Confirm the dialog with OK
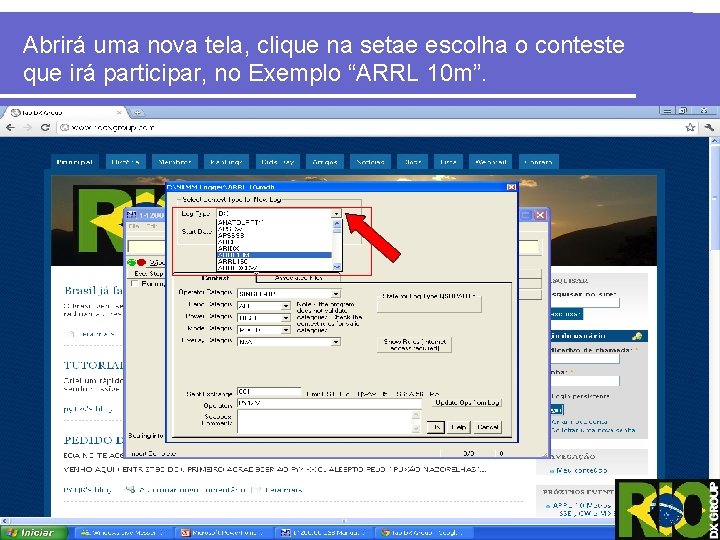Image resolution: width=720 pixels, height=540 pixels. pos(436,428)
